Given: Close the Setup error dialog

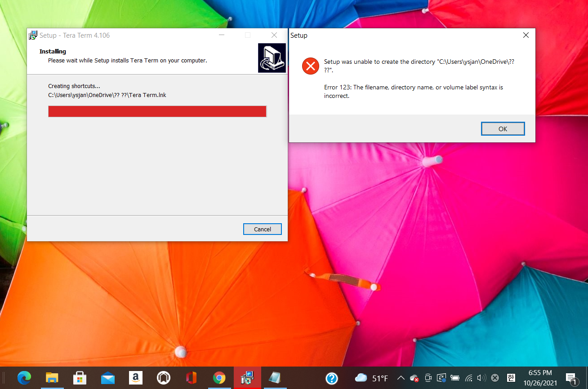Looking at the screenshot, I should click(526, 35).
